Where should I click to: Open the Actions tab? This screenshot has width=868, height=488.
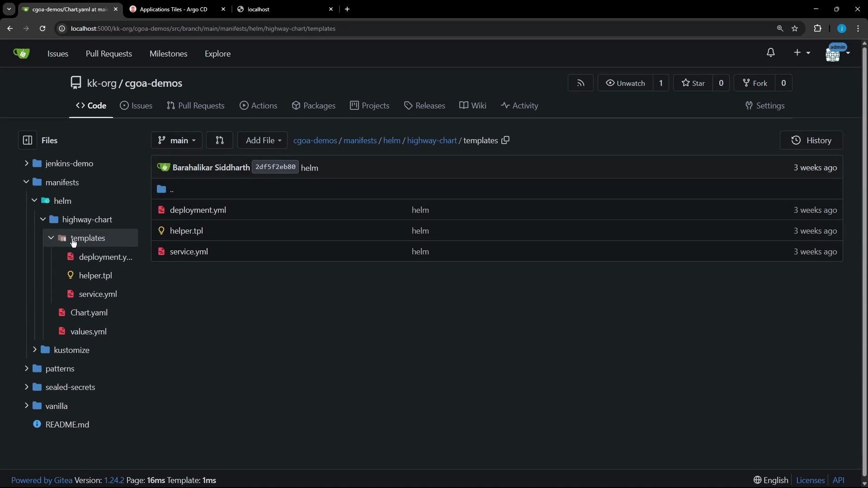[259, 106]
